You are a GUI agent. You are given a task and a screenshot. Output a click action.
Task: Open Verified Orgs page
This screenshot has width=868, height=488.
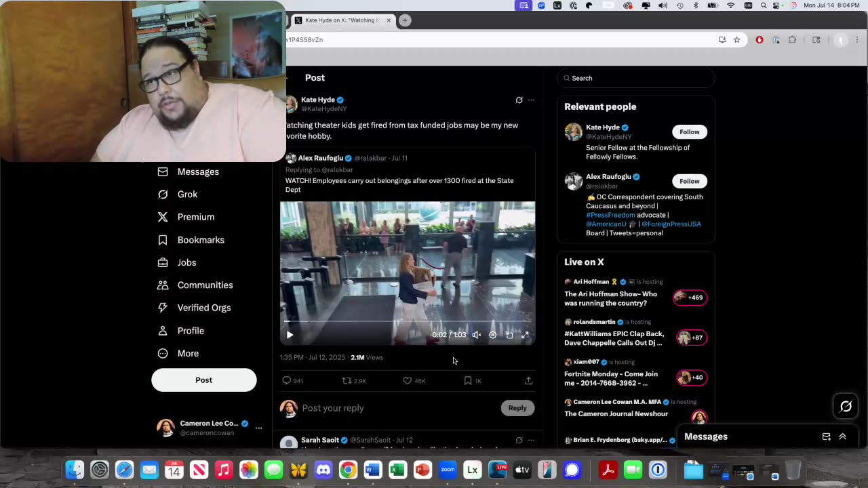[x=193, y=308]
